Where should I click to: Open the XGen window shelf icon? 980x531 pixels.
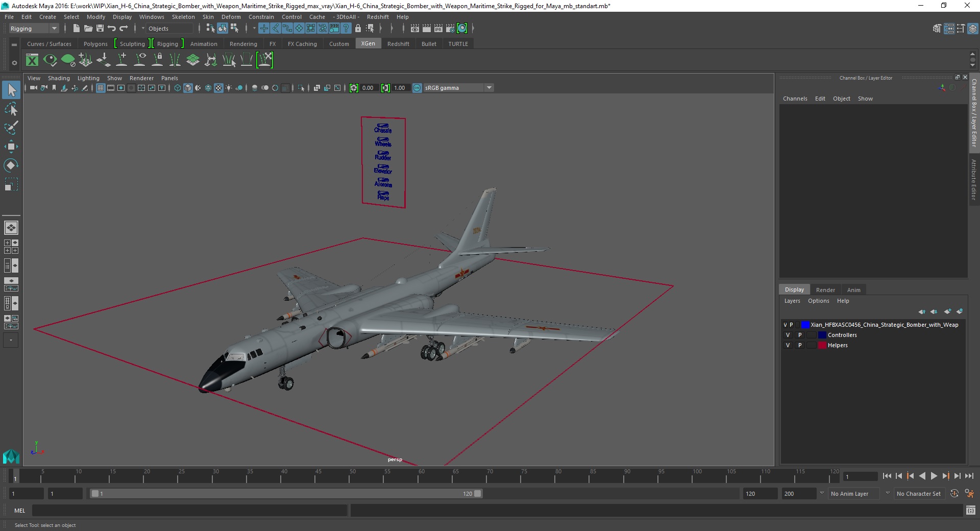click(32, 60)
